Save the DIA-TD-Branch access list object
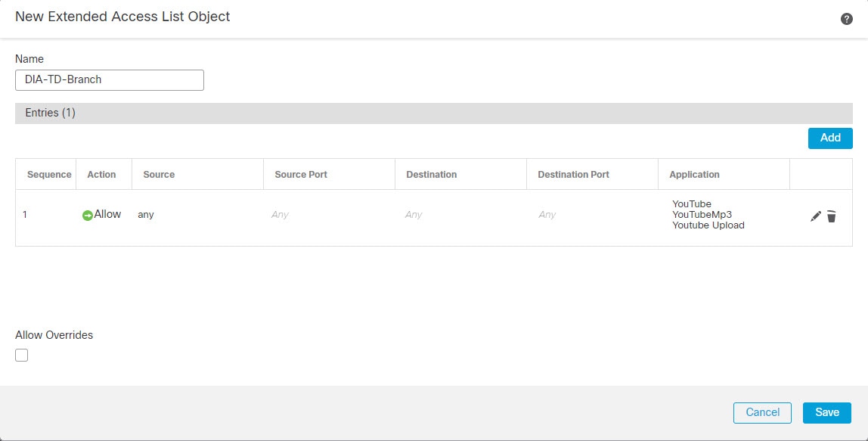The width and height of the screenshot is (868, 441). tap(826, 412)
